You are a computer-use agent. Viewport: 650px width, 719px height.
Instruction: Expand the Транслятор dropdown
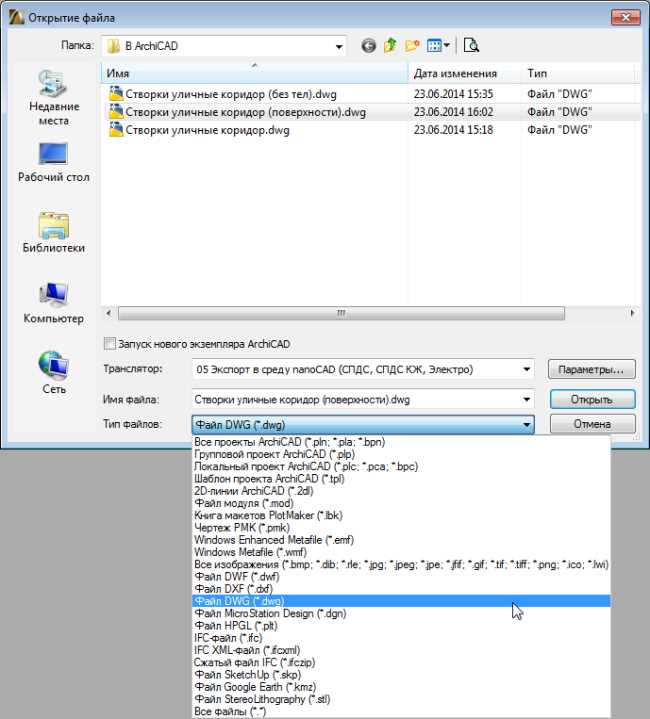tap(527, 369)
